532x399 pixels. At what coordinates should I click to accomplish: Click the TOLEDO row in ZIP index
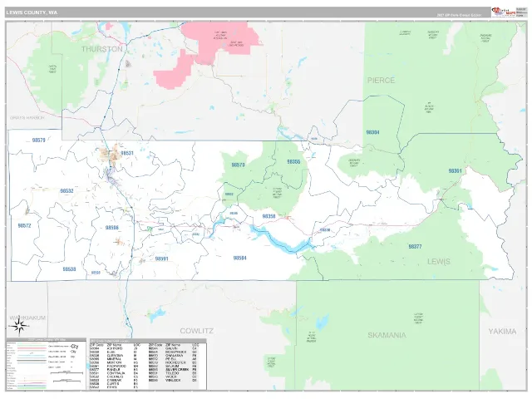click(173, 373)
